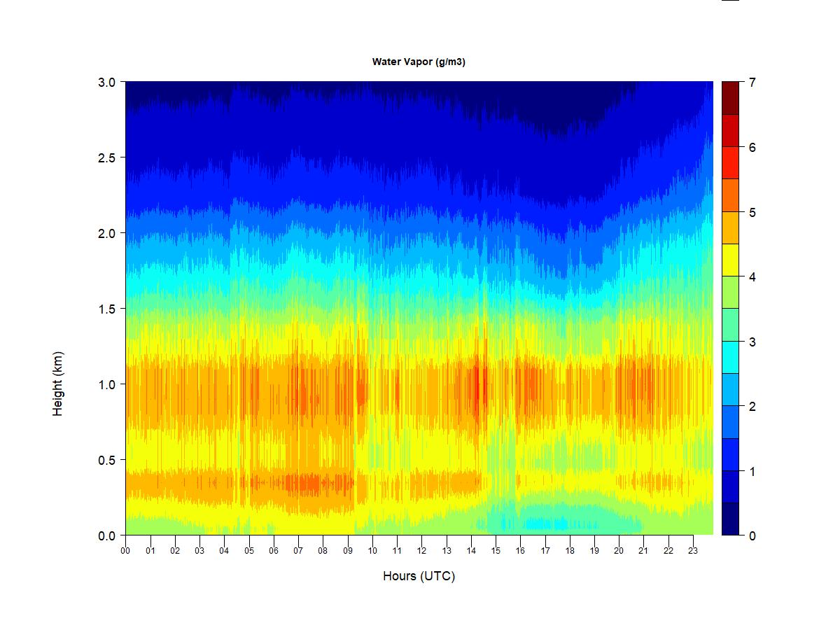Click the height-axis tick label "1.5"
Screen dimensions: 840x630
point(106,309)
